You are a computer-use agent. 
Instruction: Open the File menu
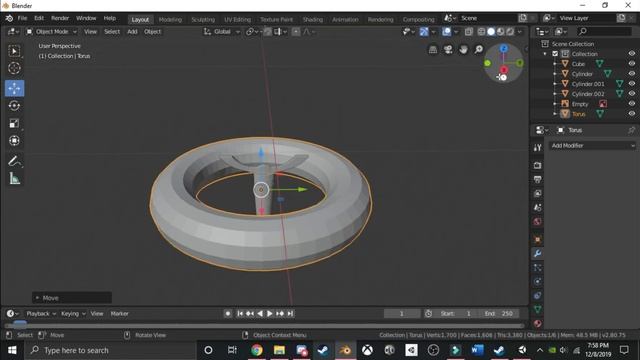22,18
